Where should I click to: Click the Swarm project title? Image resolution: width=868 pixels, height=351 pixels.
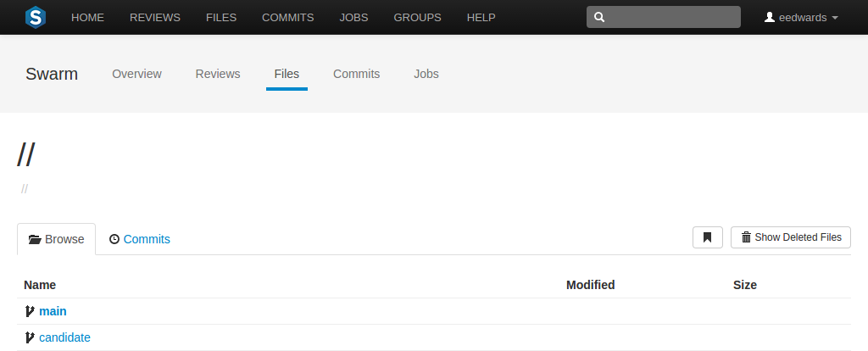click(52, 75)
